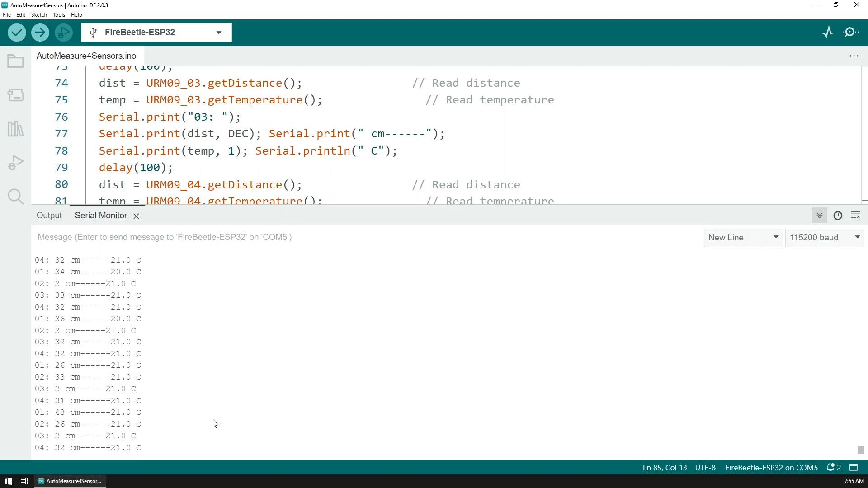This screenshot has width=868, height=488.
Task: Click the USB icon in board selector
Action: [93, 33]
